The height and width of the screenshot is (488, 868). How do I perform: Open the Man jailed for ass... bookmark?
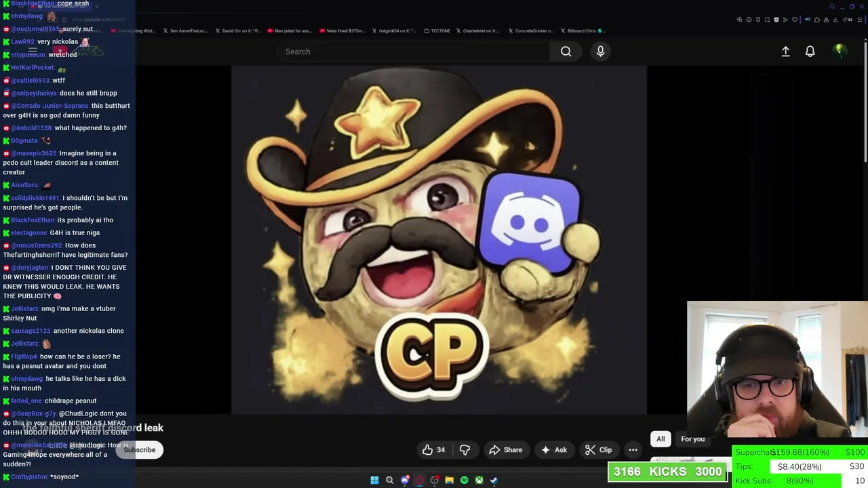point(290,30)
